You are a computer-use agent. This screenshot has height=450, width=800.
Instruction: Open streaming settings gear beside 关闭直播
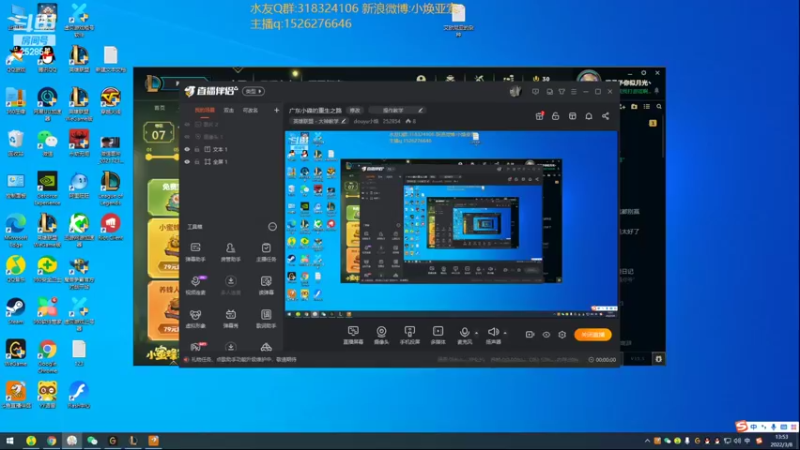[562, 335]
